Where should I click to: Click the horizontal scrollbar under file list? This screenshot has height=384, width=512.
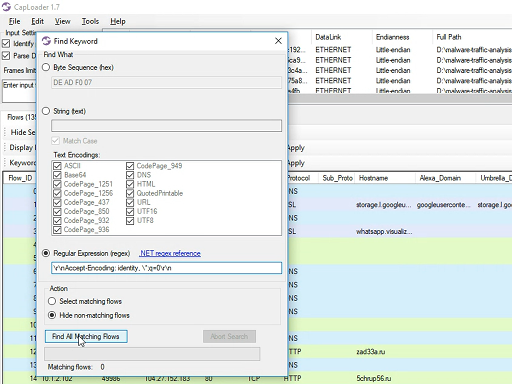coord(400,98)
